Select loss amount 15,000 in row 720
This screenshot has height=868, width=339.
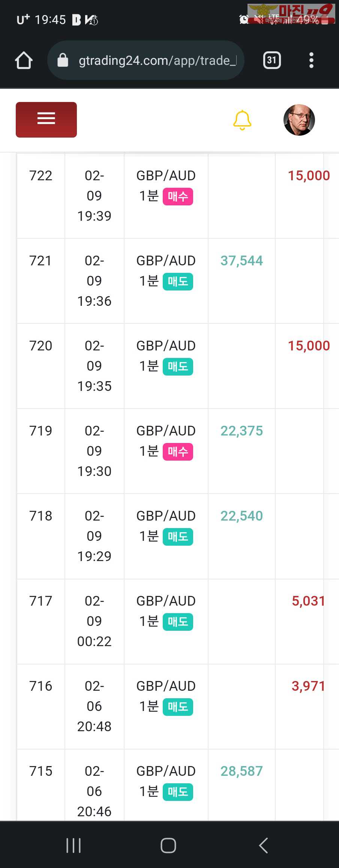click(x=309, y=346)
